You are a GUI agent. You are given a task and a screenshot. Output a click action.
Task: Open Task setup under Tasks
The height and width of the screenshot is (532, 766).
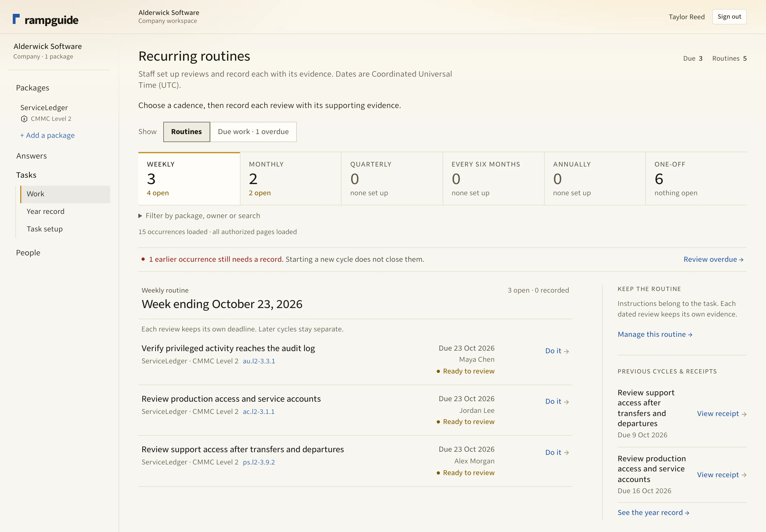(x=45, y=229)
